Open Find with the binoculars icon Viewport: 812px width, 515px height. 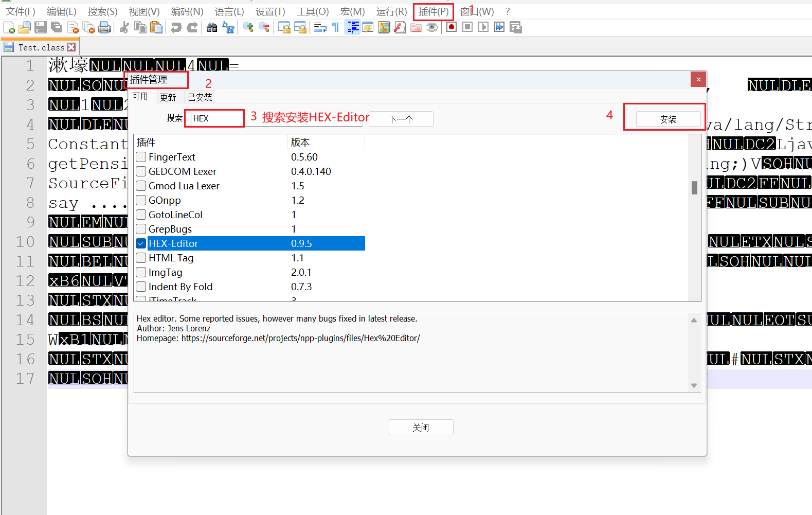click(x=212, y=27)
